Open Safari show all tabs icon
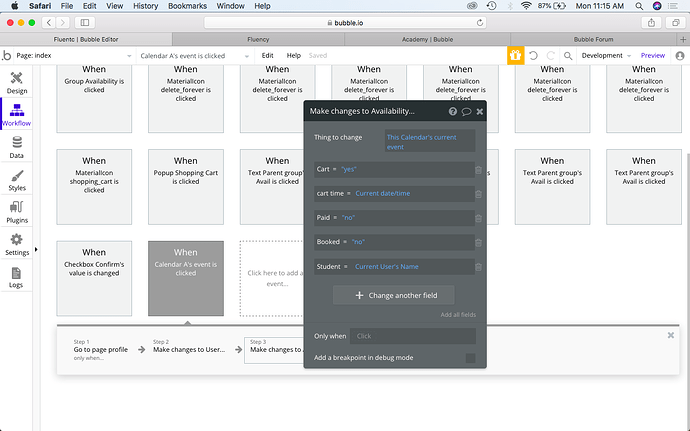The image size is (690, 431). click(675, 22)
